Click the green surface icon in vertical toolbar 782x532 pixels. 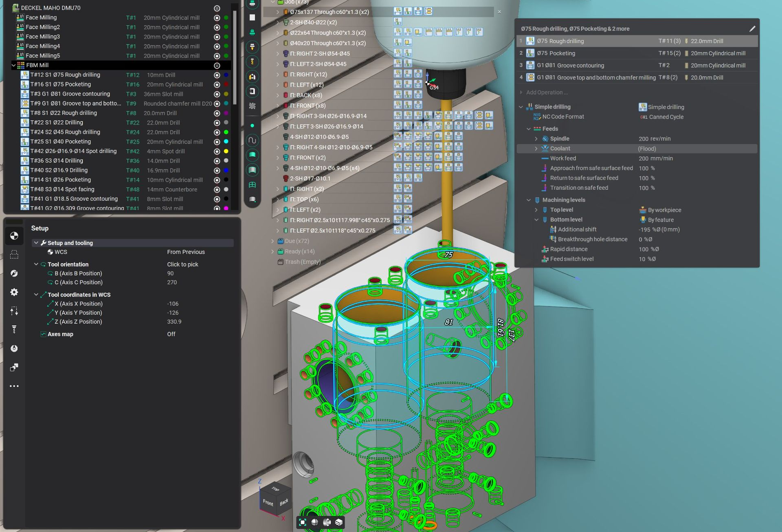[x=252, y=155]
